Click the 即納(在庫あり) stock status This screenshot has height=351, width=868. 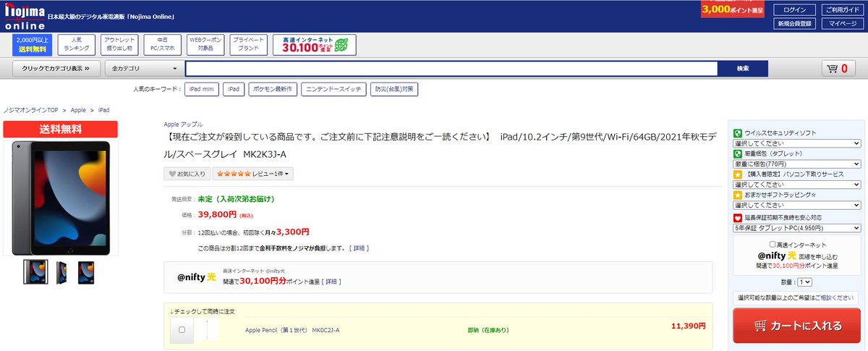489,330
